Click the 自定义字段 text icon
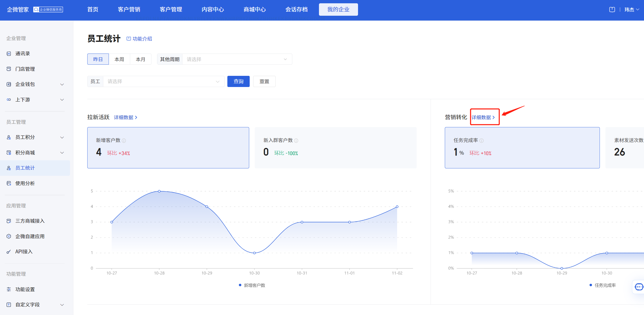Image resolution: width=644 pixels, height=315 pixels. pos(9,305)
